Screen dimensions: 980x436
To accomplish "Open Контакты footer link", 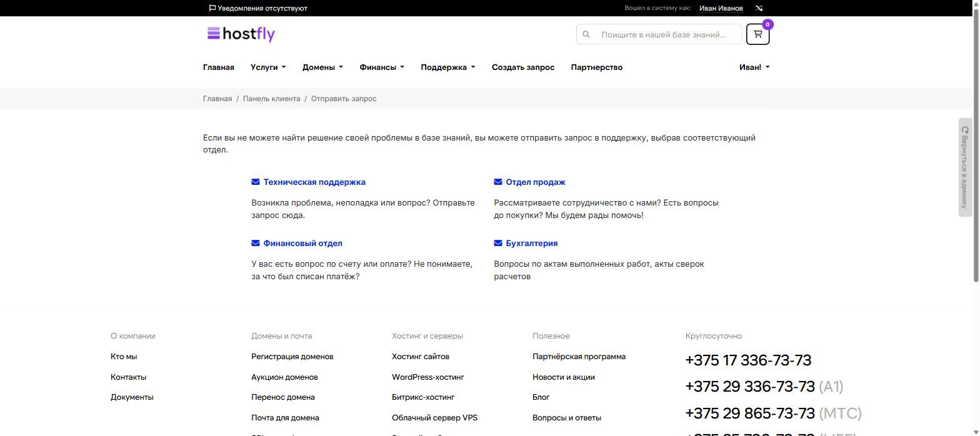I will point(128,377).
